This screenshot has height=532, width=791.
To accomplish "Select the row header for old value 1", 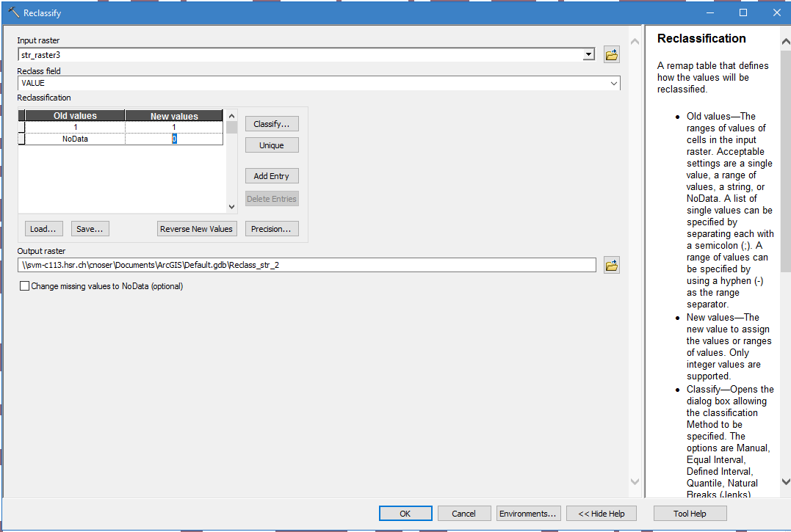I will (22, 127).
